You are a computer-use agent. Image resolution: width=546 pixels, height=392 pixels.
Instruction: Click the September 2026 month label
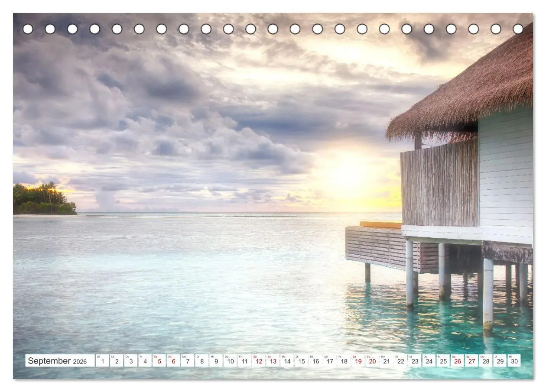60,360
